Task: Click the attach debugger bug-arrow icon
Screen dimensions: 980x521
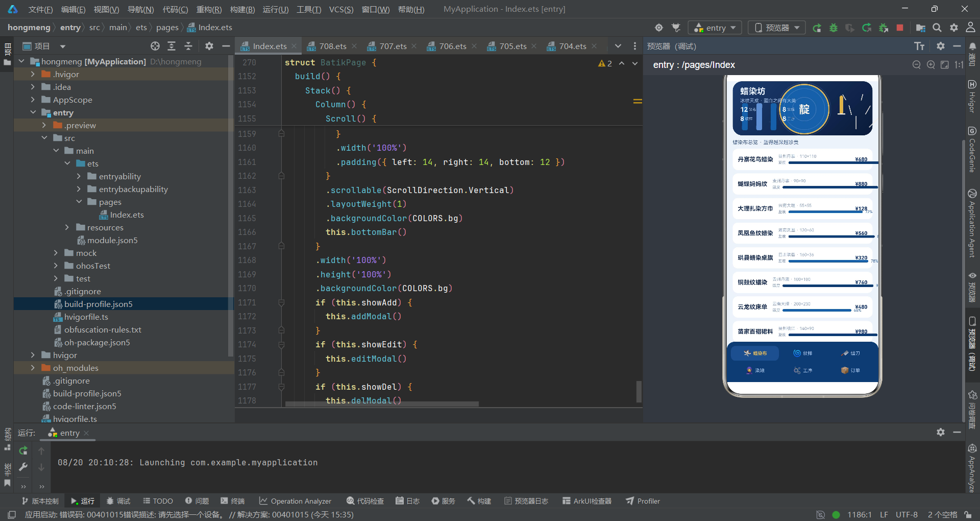Action: [883, 28]
